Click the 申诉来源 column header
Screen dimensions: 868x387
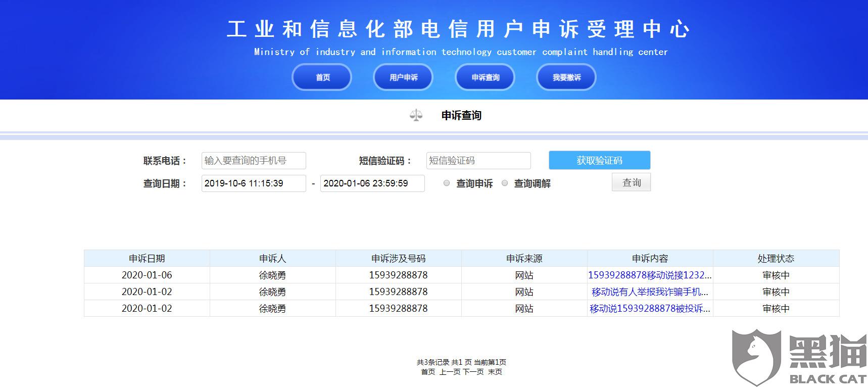524,259
